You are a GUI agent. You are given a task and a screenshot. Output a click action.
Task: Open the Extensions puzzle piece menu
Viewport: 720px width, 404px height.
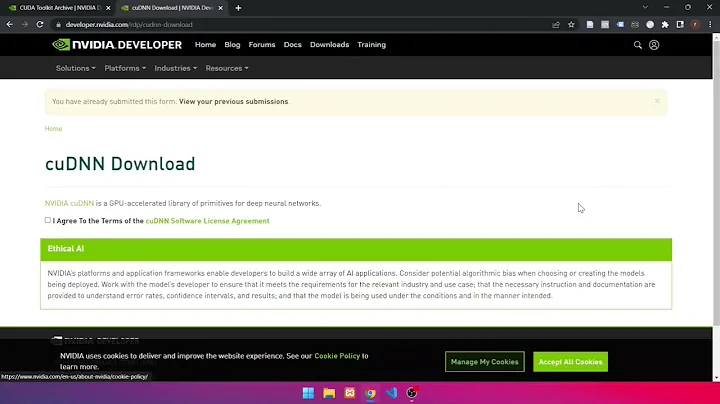(665, 25)
